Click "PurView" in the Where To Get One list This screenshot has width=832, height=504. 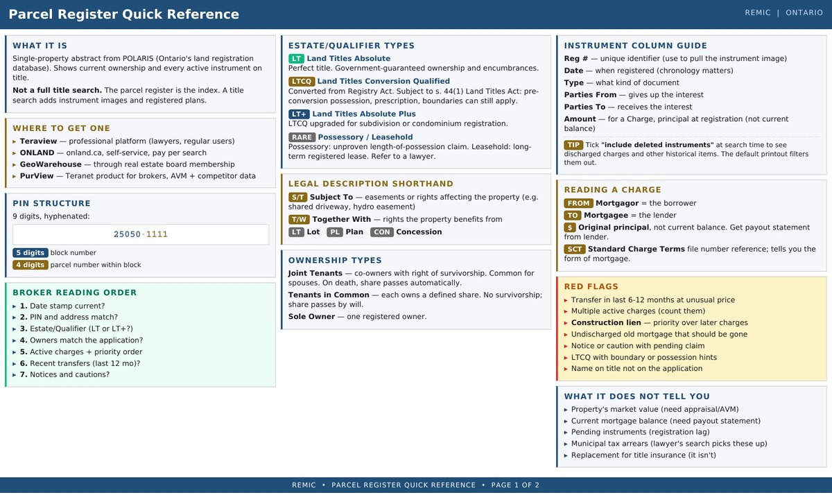coord(37,176)
